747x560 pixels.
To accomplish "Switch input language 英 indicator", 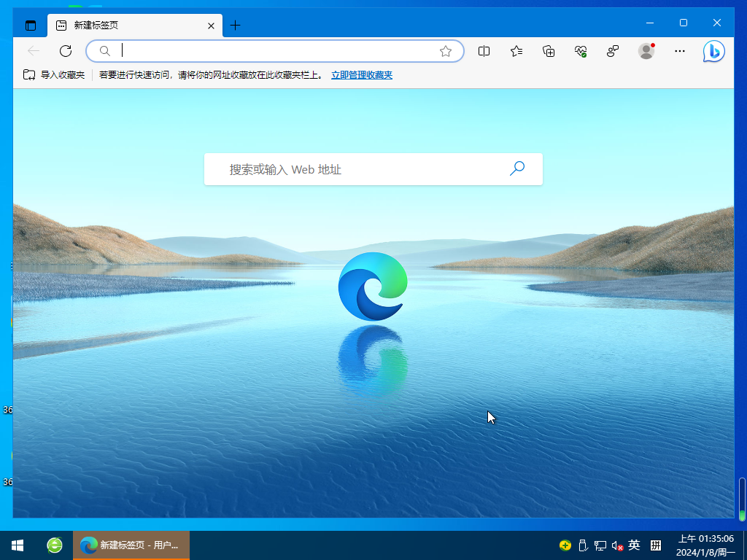I will (634, 545).
